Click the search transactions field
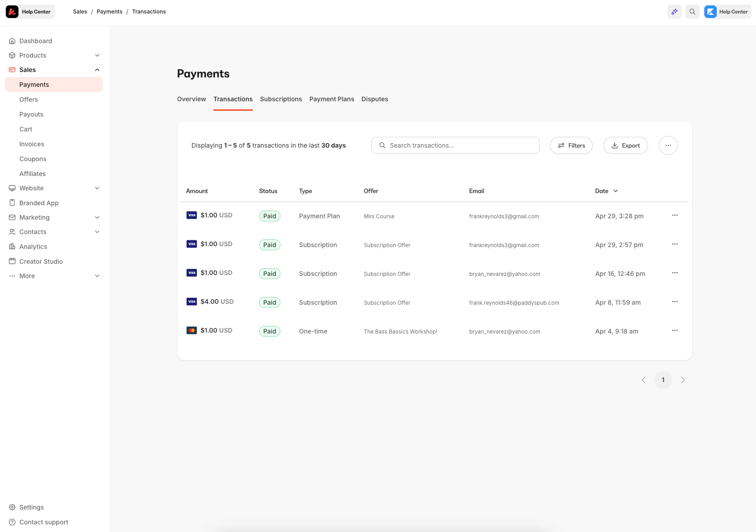 [x=455, y=145]
